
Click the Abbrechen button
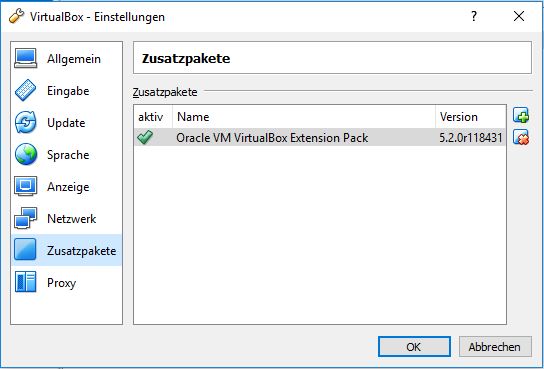point(495,346)
